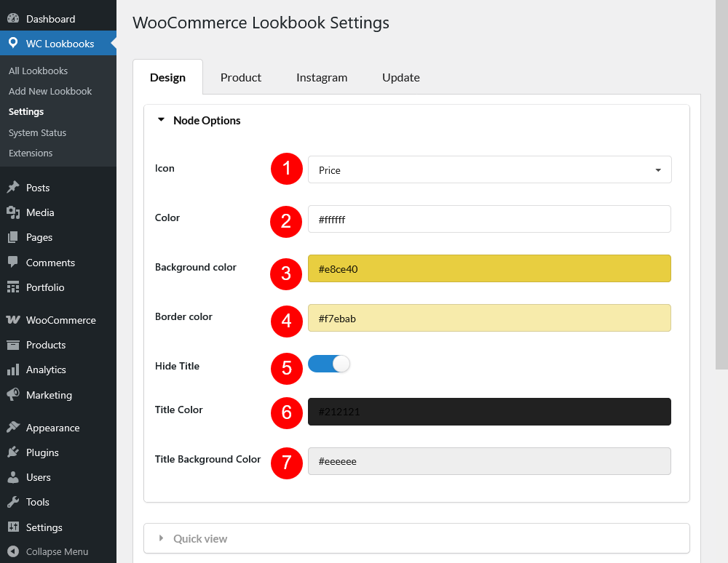Open the Color field with #ffffff
The width and height of the screenshot is (728, 563).
click(489, 219)
